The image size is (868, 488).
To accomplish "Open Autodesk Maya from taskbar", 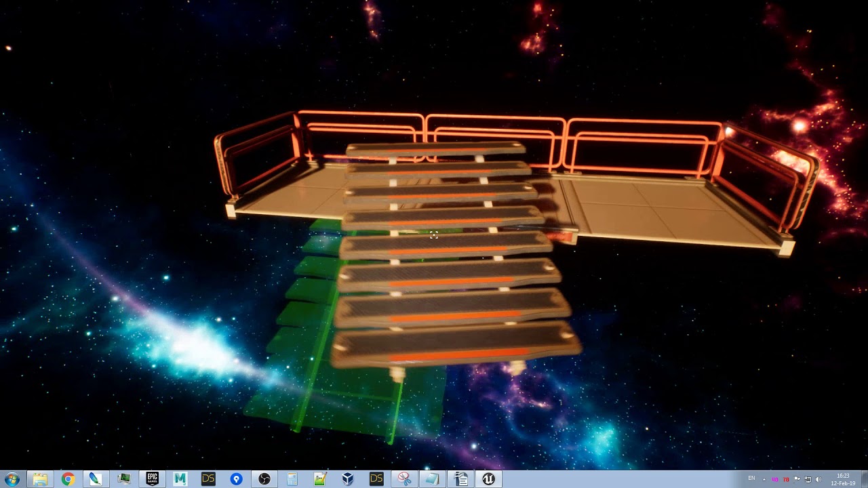I will click(180, 479).
